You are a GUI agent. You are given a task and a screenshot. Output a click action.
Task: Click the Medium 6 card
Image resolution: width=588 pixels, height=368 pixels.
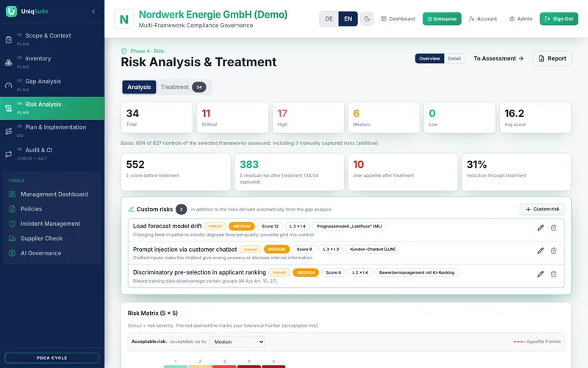click(384, 118)
